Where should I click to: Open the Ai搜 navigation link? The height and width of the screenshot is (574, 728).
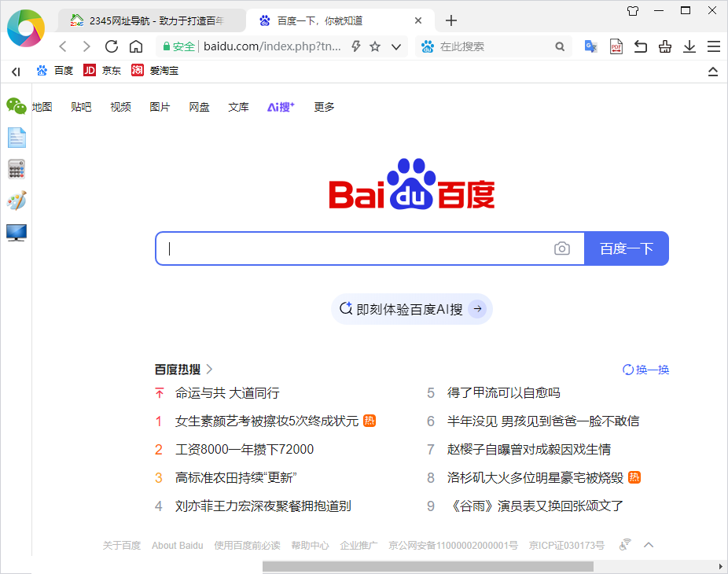point(281,107)
